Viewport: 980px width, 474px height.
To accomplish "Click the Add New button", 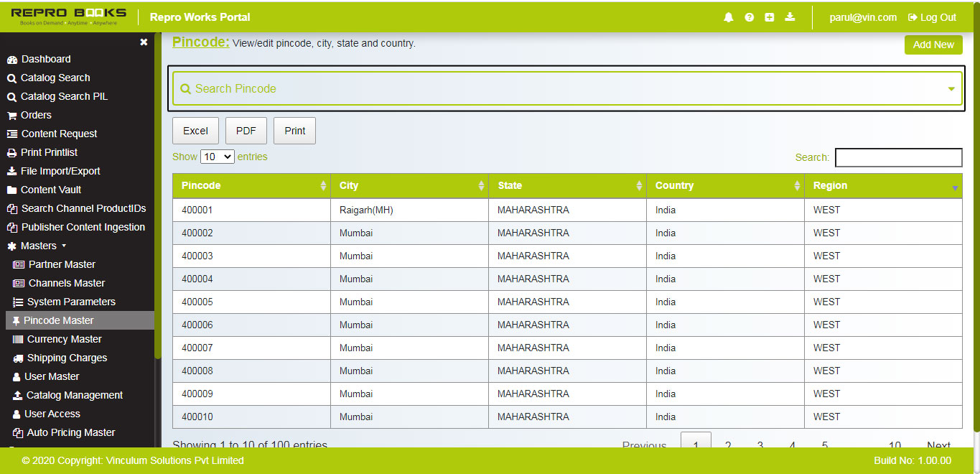I will [x=933, y=45].
